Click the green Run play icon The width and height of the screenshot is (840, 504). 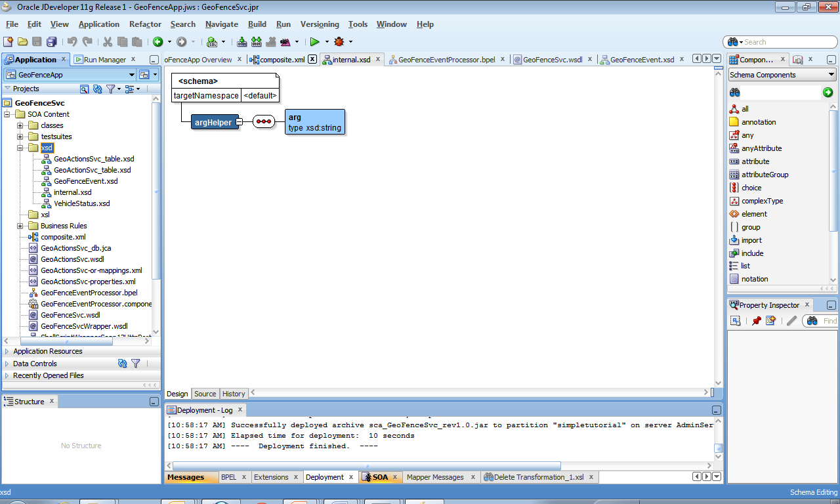315,41
